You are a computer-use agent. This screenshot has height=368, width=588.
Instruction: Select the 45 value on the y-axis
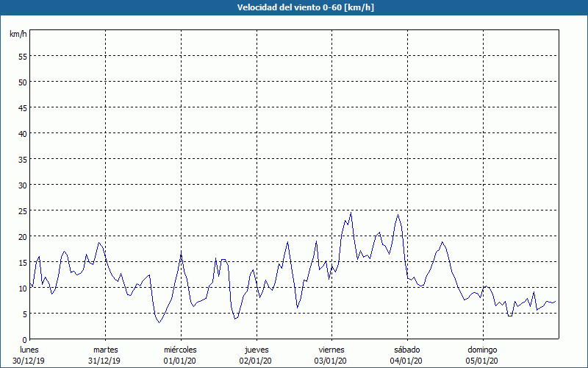[23, 108]
